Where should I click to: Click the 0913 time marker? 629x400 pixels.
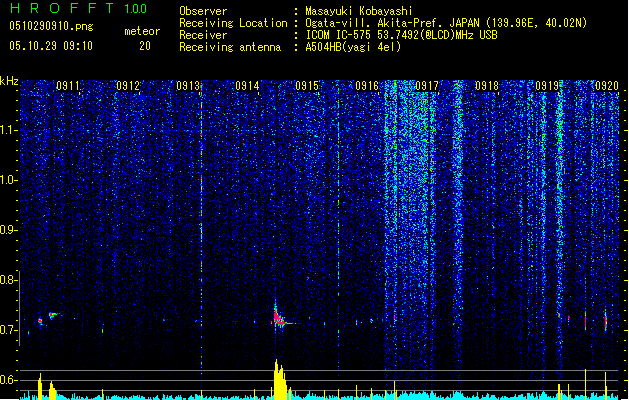click(x=188, y=86)
